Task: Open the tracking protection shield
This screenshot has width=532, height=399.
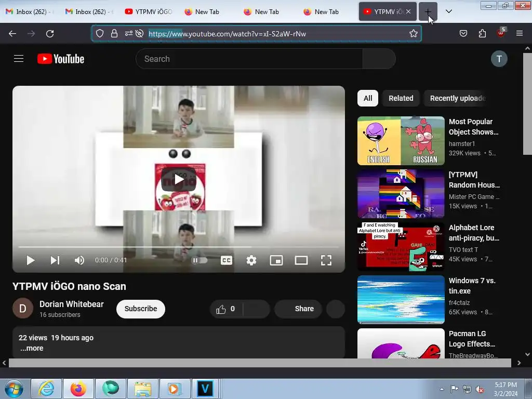Action: click(x=99, y=33)
